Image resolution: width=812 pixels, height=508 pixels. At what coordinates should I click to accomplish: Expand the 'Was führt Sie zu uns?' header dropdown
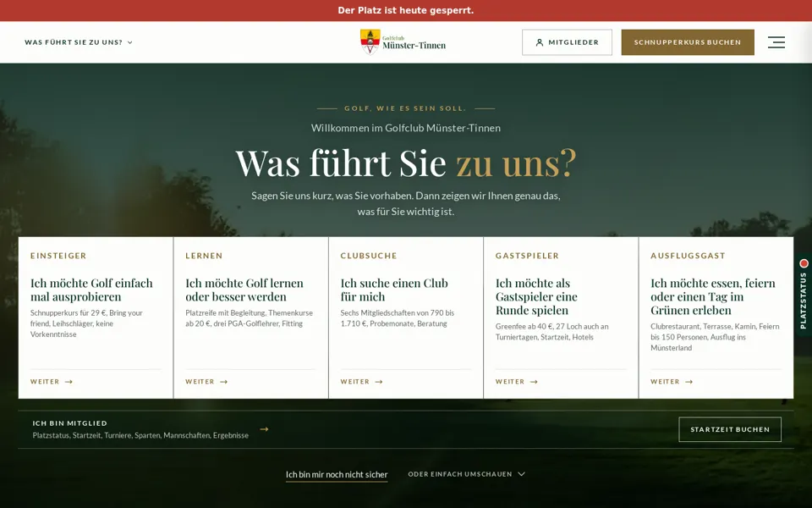coord(79,42)
